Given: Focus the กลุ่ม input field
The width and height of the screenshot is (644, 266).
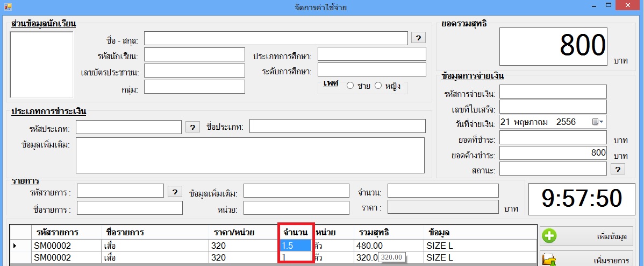Looking at the screenshot, I should click(x=194, y=87).
